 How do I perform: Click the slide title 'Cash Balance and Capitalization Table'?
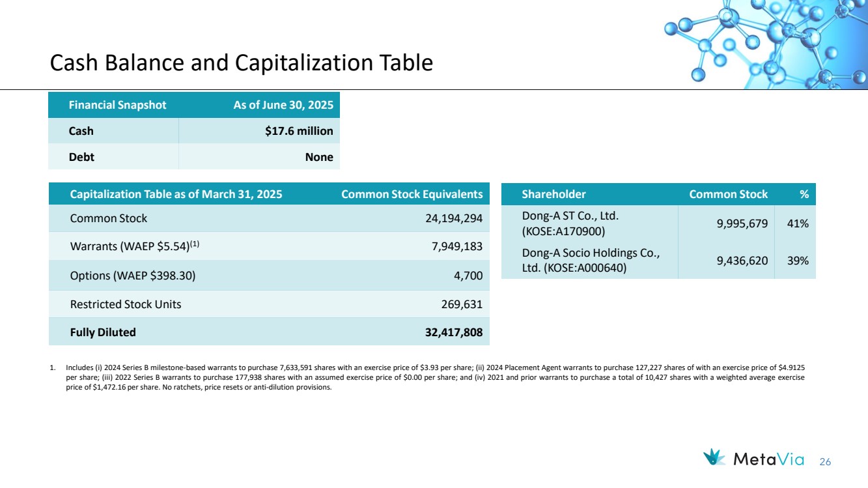[x=242, y=63]
